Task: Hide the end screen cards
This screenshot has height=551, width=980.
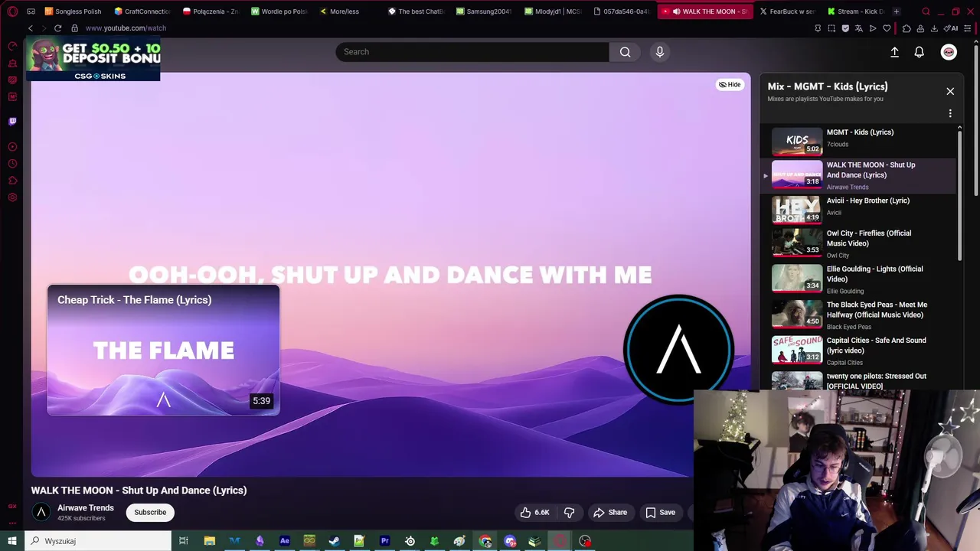Action: pyautogui.click(x=730, y=84)
